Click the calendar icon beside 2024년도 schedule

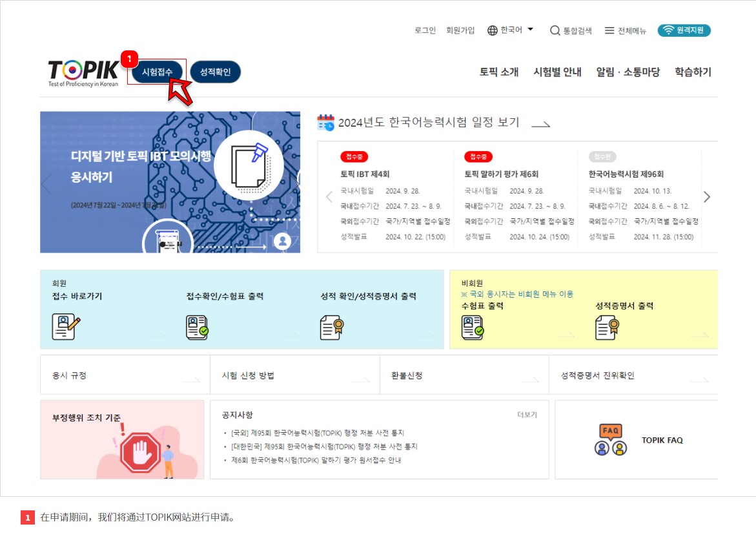(325, 123)
